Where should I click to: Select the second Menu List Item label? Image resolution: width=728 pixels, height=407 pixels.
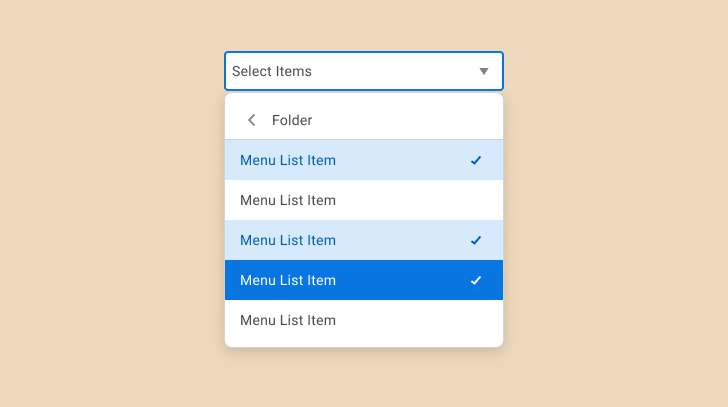point(288,200)
